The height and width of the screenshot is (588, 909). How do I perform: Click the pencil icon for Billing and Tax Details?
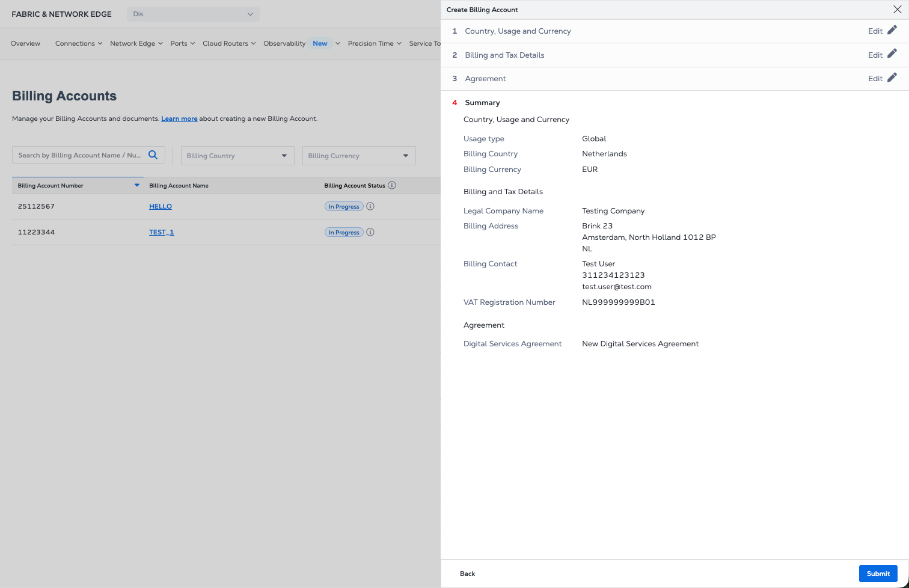[x=892, y=54]
